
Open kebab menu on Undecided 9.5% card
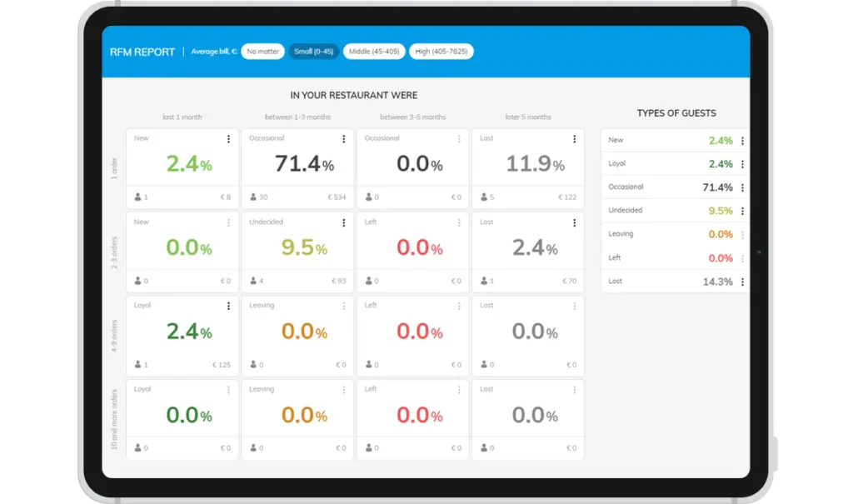[343, 222]
